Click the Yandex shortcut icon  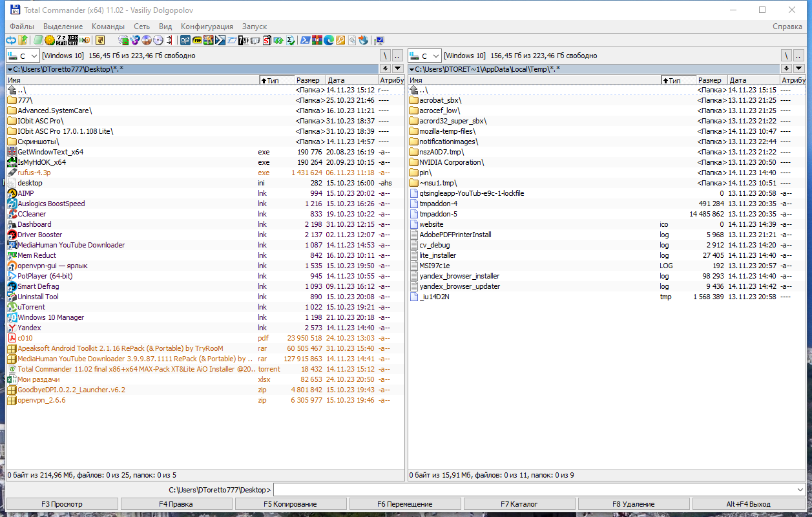tap(12, 328)
